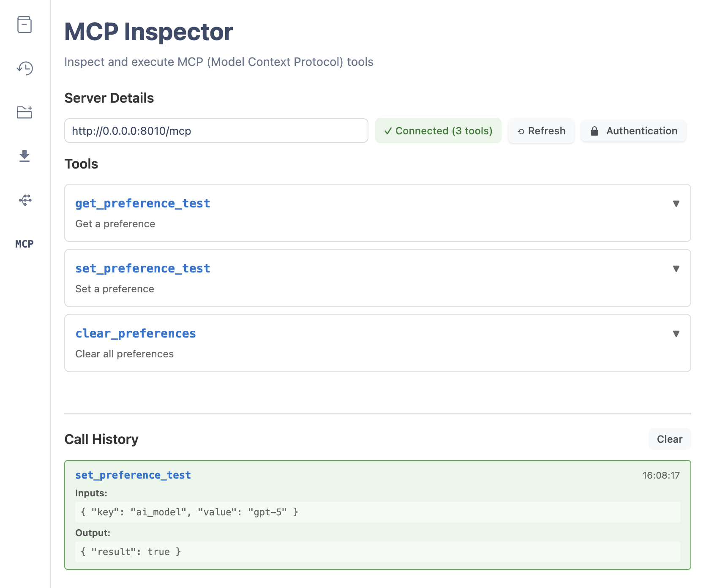The height and width of the screenshot is (588, 709).
Task: Select the download icon in the sidebar
Action: click(x=25, y=156)
